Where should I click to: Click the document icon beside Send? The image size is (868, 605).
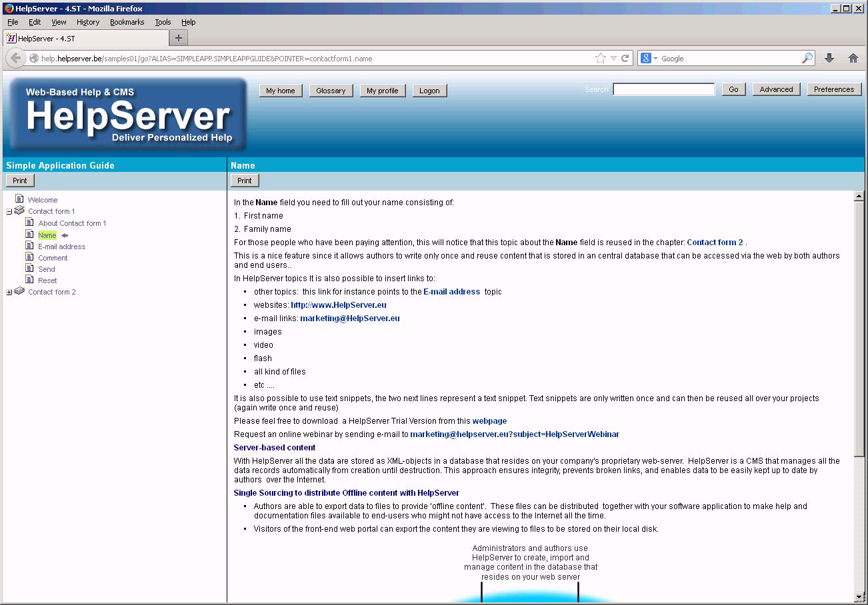[x=29, y=269]
